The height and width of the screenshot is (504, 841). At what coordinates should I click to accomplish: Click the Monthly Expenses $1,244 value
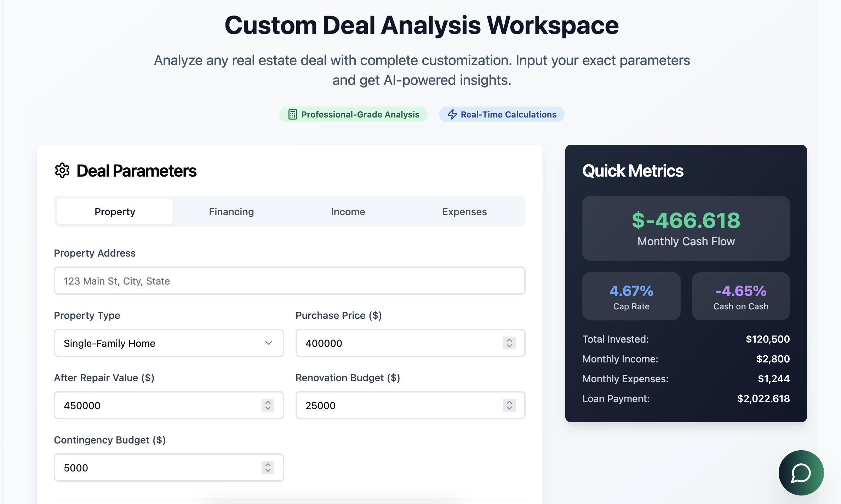coord(774,379)
